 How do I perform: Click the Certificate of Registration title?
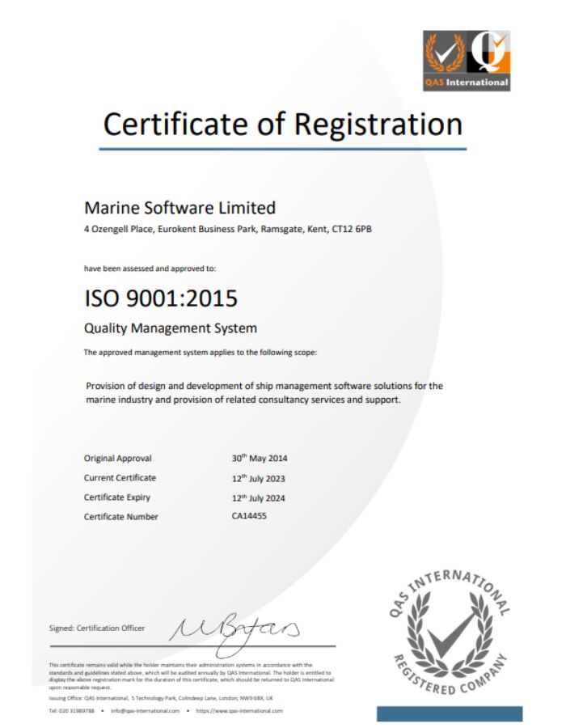(283, 123)
